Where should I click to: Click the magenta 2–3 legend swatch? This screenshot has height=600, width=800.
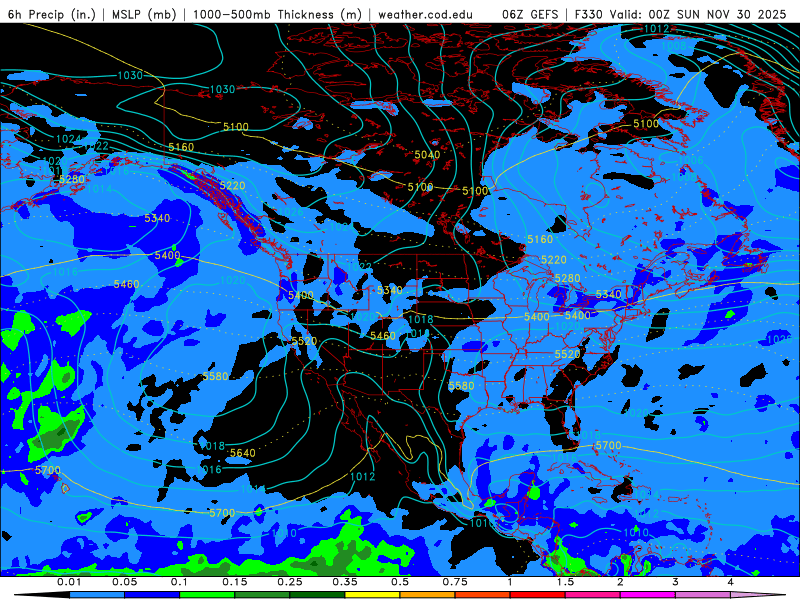point(648,595)
